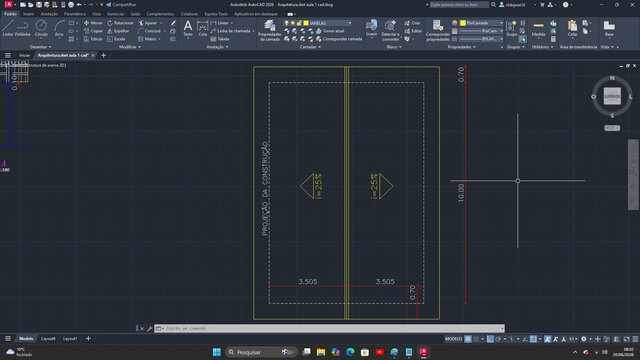Click the yellow layer color swatch
Image resolution: width=640 pixels, height=360 pixels.
coord(306,23)
